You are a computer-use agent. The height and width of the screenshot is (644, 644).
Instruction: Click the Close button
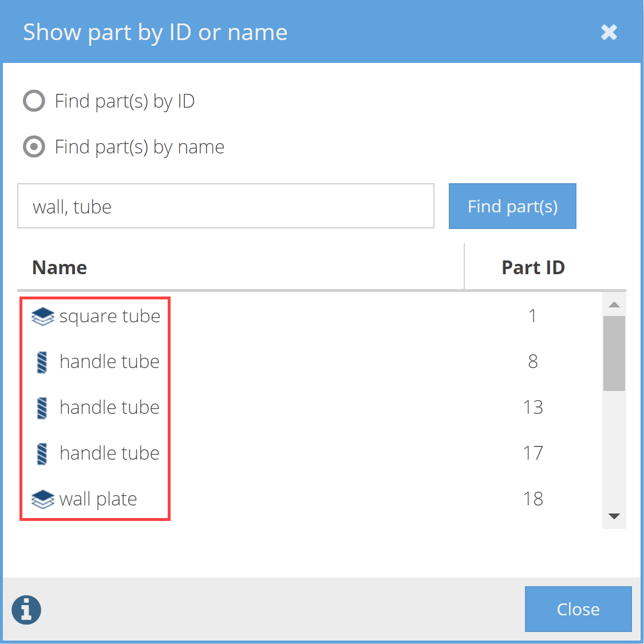[x=578, y=609]
